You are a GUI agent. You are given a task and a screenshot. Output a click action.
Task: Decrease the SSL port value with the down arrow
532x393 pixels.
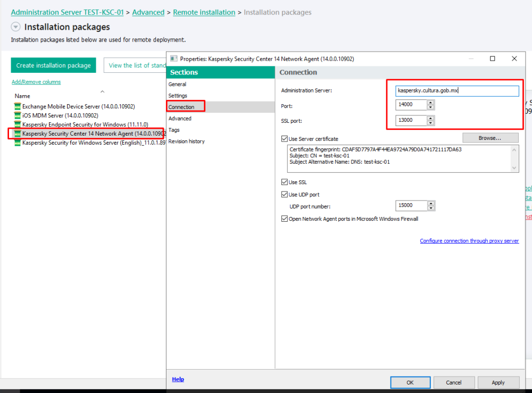pos(430,123)
